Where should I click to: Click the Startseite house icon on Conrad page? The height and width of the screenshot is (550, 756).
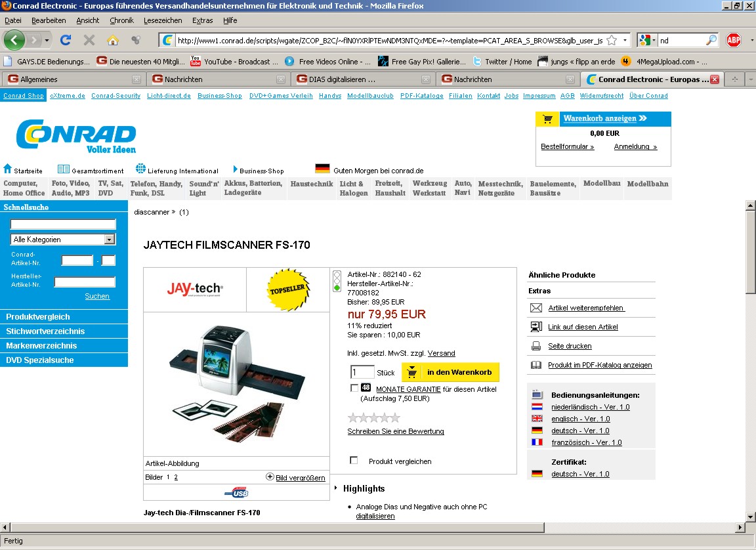coord(8,169)
